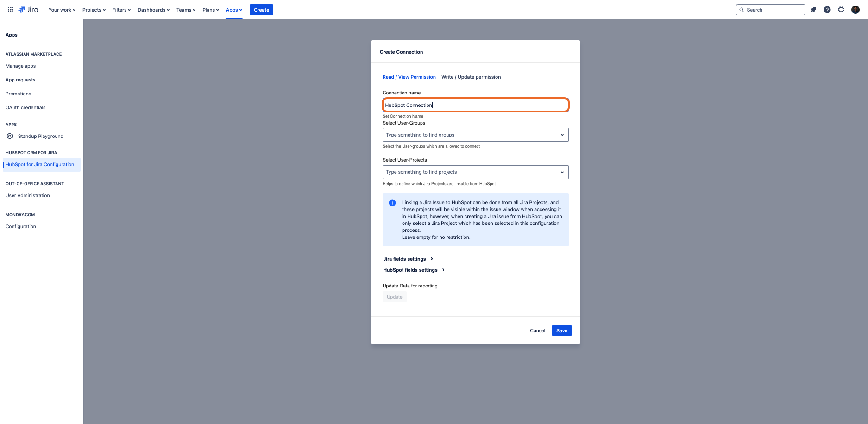Save the connection

pos(562,330)
